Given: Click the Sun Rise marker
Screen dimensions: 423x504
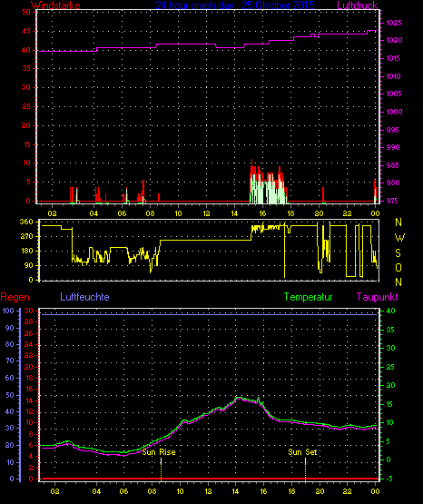Looking at the screenshot, I should click(x=159, y=452).
